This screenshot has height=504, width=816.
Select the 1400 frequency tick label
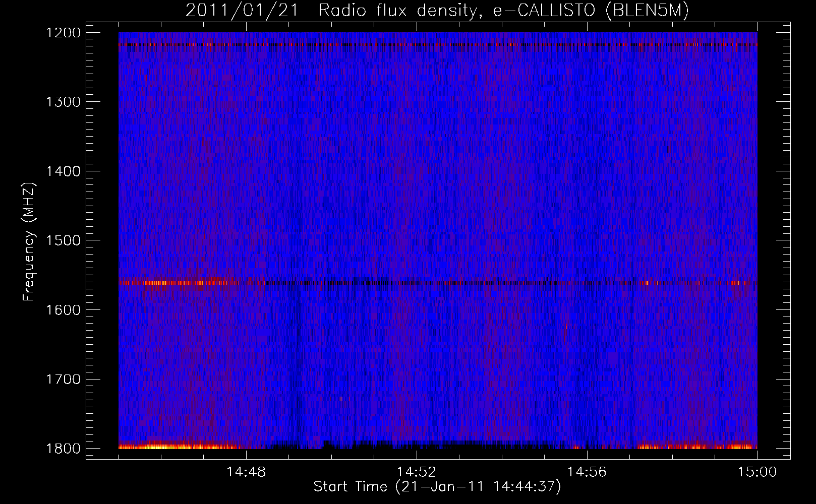click(x=64, y=171)
